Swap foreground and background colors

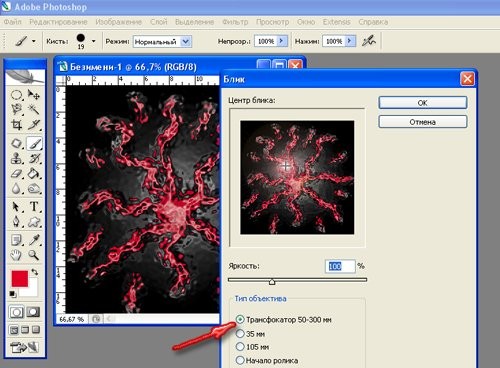coord(35,272)
